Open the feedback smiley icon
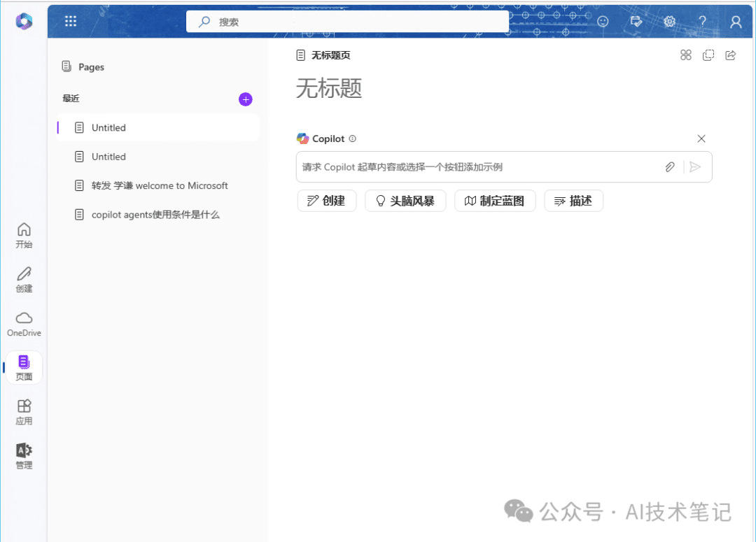Image resolution: width=756 pixels, height=542 pixels. (603, 21)
